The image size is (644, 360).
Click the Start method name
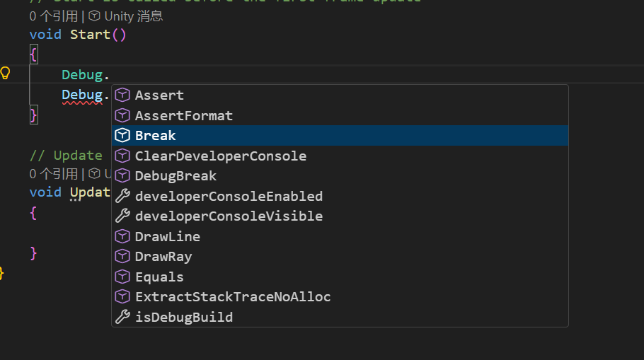[x=90, y=35]
